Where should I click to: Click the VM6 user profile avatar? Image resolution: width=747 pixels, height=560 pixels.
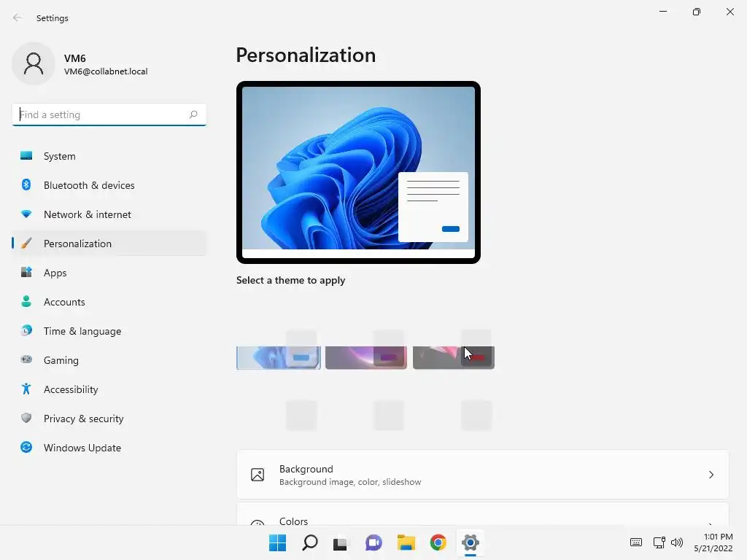click(x=34, y=63)
